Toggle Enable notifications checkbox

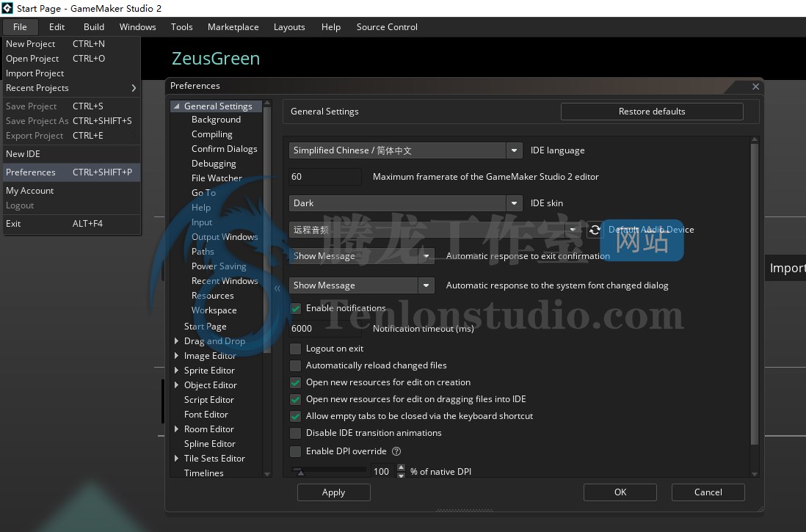click(x=296, y=308)
